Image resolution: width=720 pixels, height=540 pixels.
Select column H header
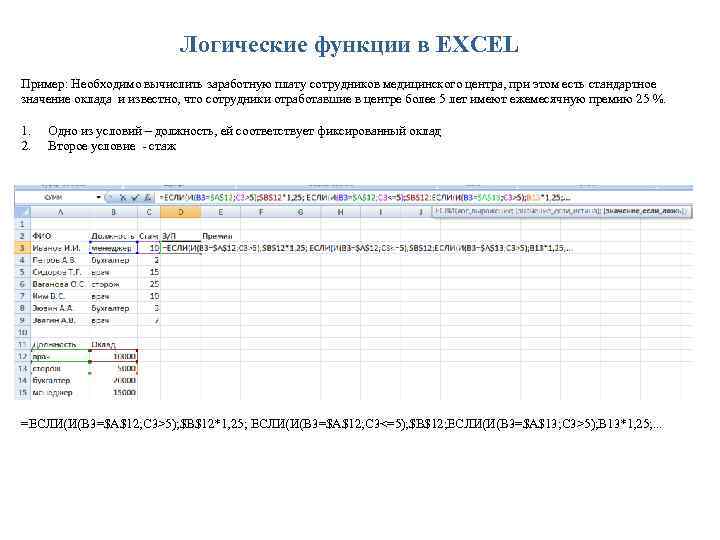point(340,212)
